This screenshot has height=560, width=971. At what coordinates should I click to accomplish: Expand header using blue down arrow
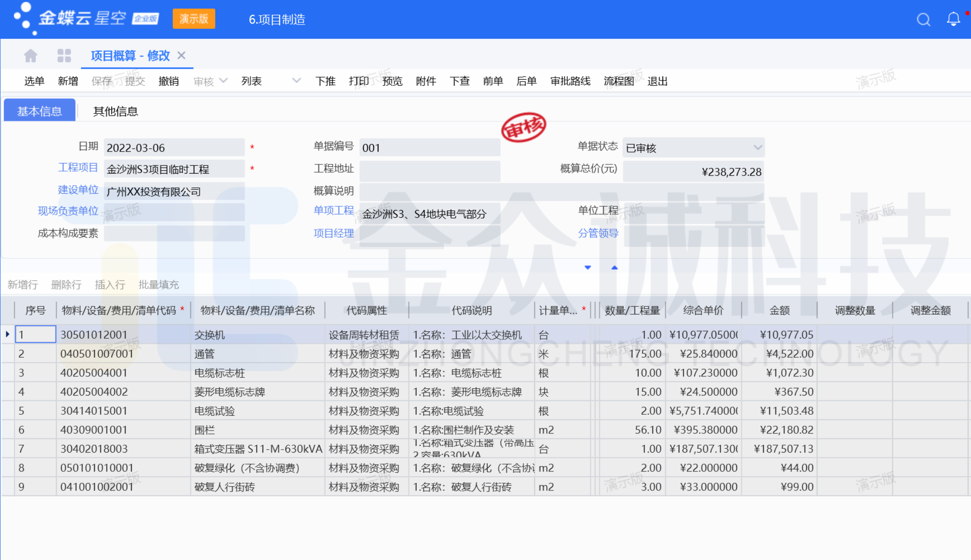(x=587, y=268)
